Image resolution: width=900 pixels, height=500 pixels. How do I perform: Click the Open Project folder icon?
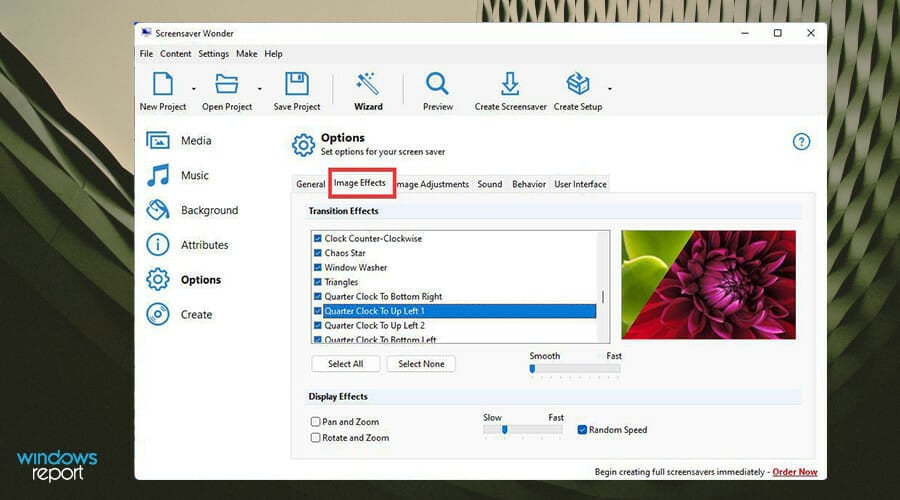pyautogui.click(x=227, y=84)
